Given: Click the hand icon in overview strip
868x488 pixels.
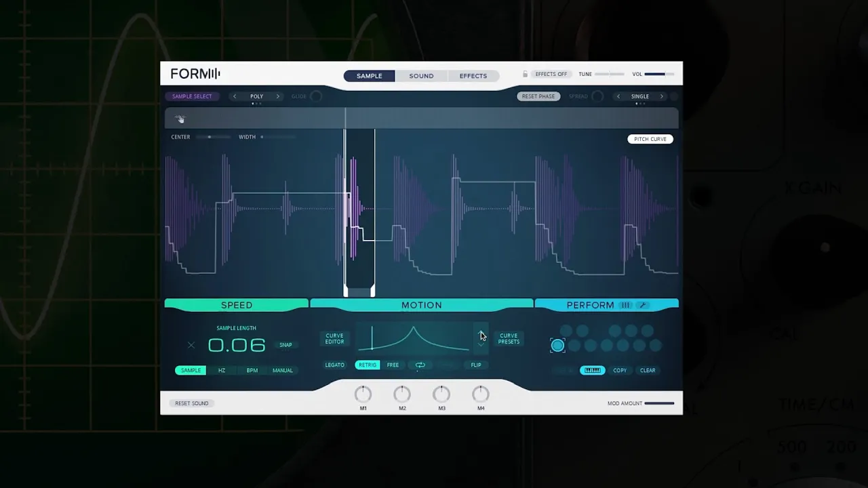Looking at the screenshot, I should (x=180, y=119).
